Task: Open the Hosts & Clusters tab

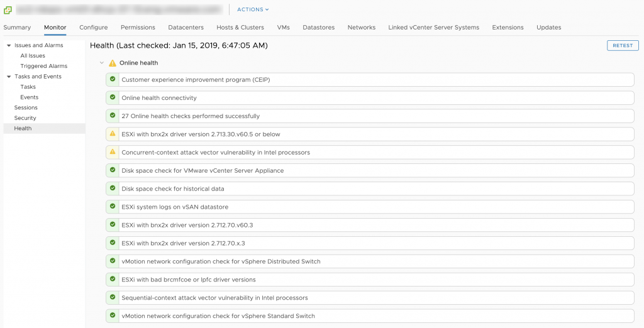Action: (x=240, y=28)
